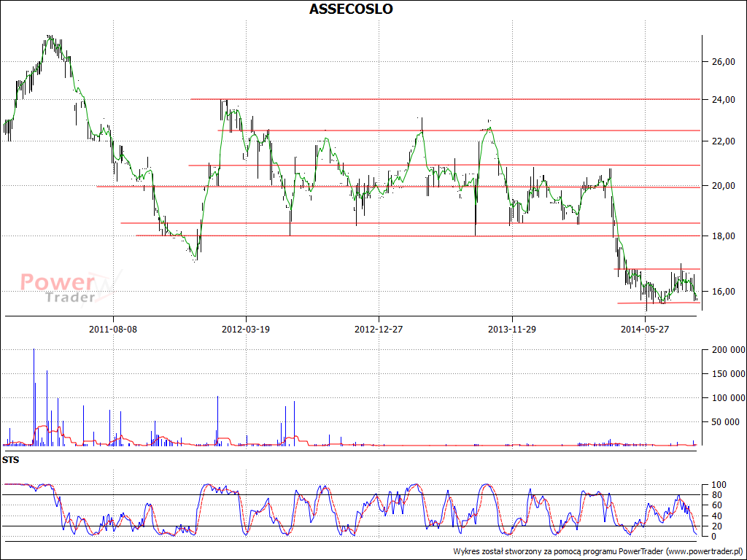Click the 2013-11-29 date label

(x=512, y=329)
